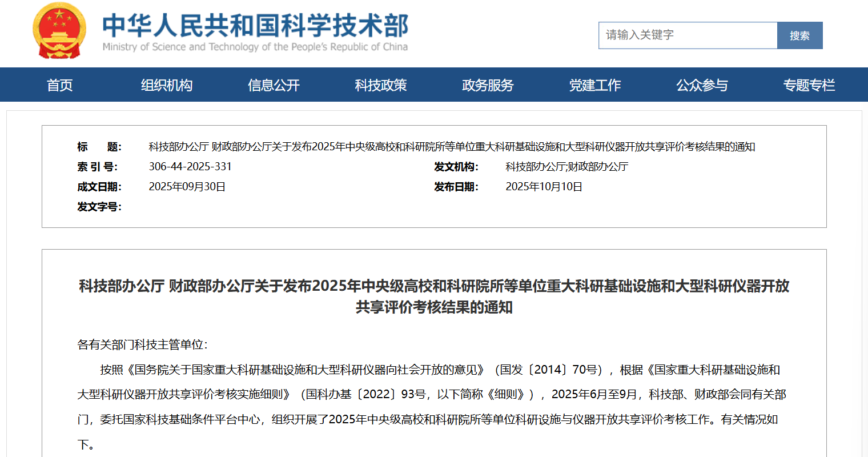Select the 公众参与 navigation tab
Viewport: 868px width, 457px height.
[x=702, y=85]
